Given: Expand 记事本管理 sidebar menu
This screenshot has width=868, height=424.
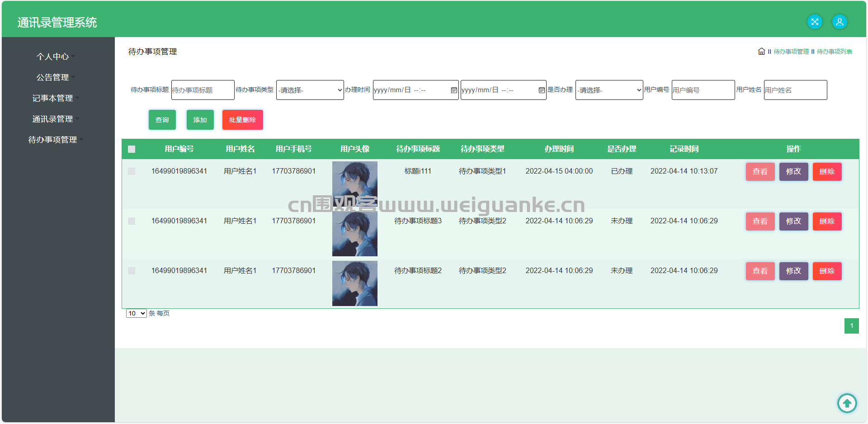Looking at the screenshot, I should point(56,98).
